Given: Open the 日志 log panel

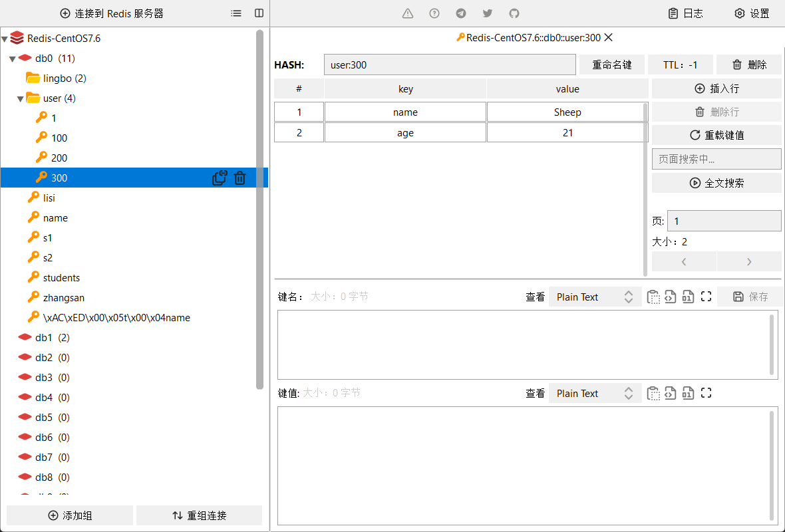Looking at the screenshot, I should pyautogui.click(x=687, y=13).
